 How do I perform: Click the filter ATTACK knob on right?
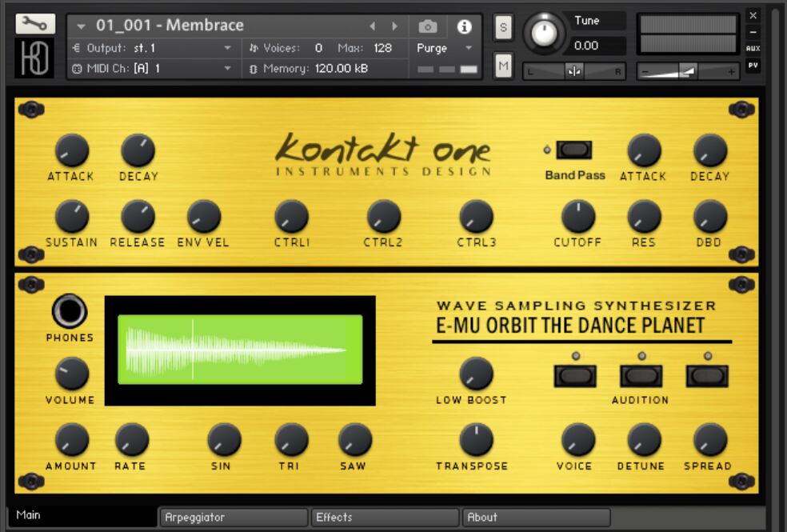[645, 150]
